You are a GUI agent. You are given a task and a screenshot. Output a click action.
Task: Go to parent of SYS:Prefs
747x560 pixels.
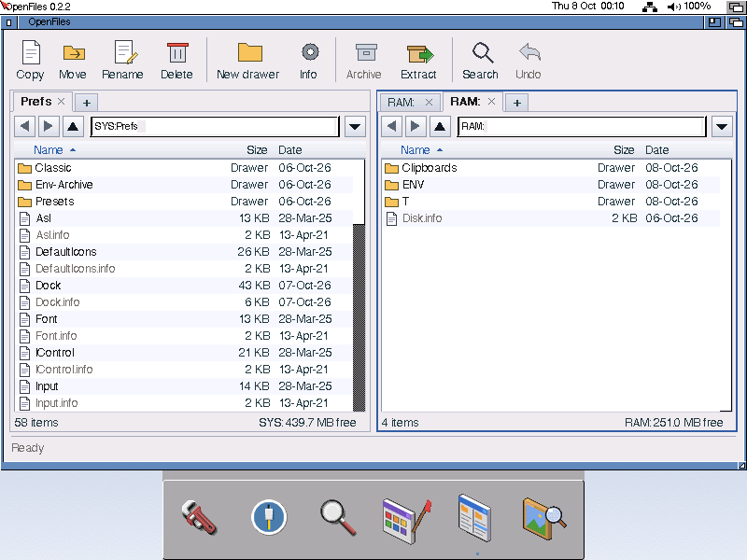[73, 126]
